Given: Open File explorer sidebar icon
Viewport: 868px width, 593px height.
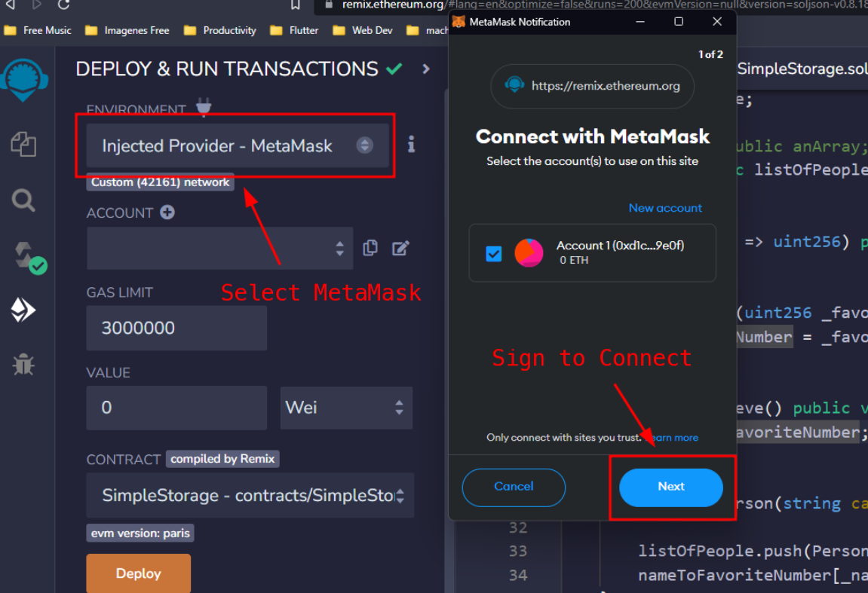Looking at the screenshot, I should [x=23, y=145].
